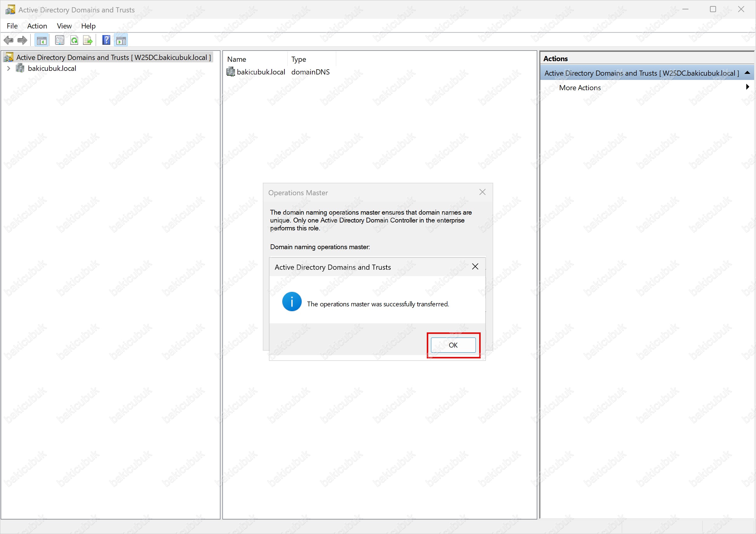756x534 pixels.
Task: Click the app icon in the title bar
Action: 10,10
